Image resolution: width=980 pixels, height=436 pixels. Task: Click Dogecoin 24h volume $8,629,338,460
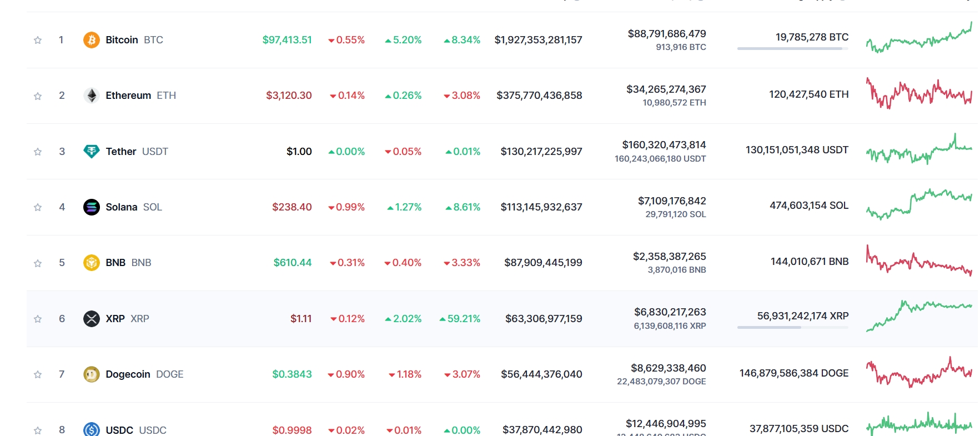click(669, 368)
